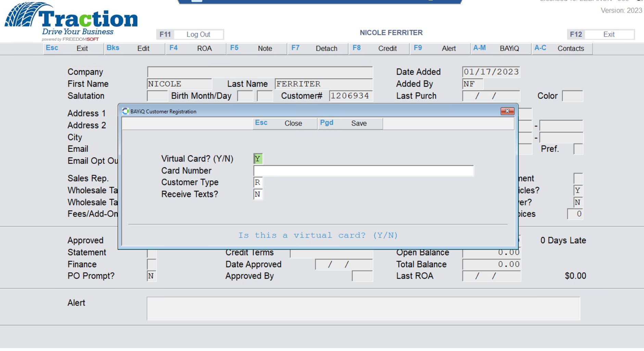
Task: Click the Last Purch date field
Action: pyautogui.click(x=491, y=96)
